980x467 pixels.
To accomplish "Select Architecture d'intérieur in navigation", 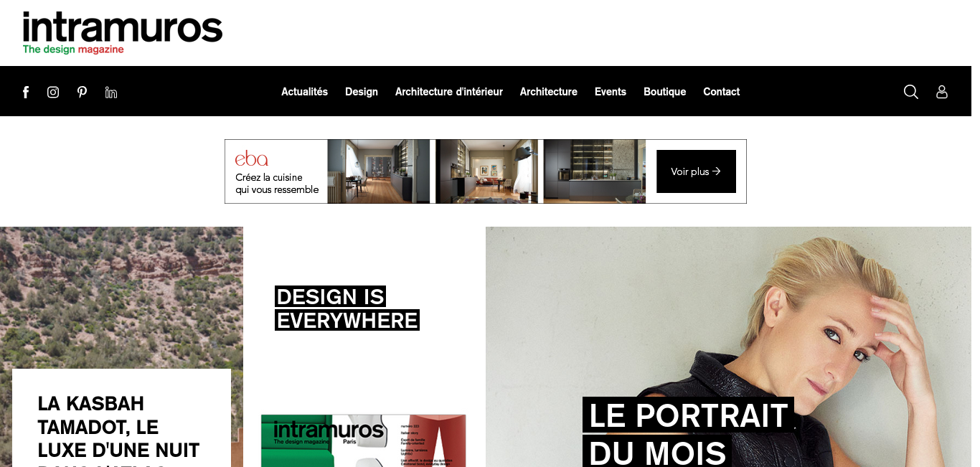I will point(449,92).
